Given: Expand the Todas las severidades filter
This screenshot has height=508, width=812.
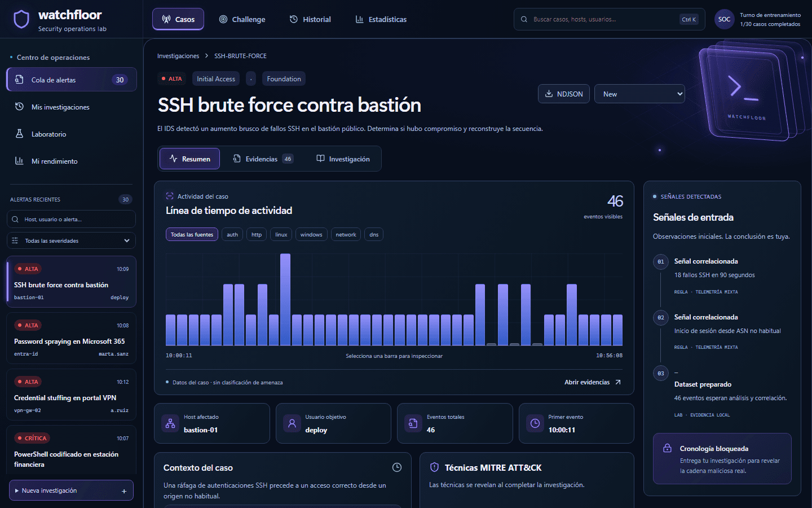Looking at the screenshot, I should pyautogui.click(x=71, y=240).
